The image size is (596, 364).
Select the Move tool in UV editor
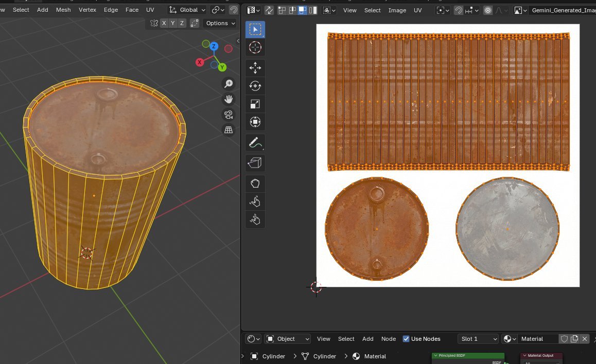point(255,68)
